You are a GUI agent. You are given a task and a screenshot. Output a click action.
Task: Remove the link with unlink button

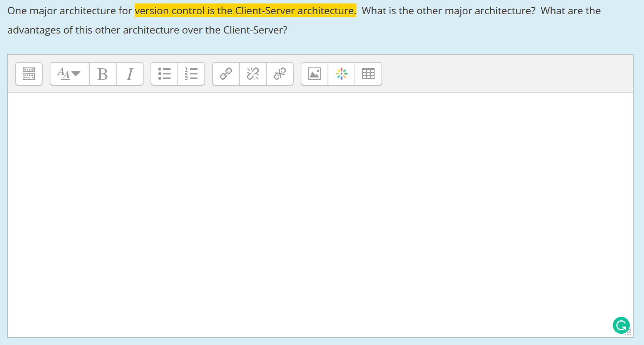253,74
